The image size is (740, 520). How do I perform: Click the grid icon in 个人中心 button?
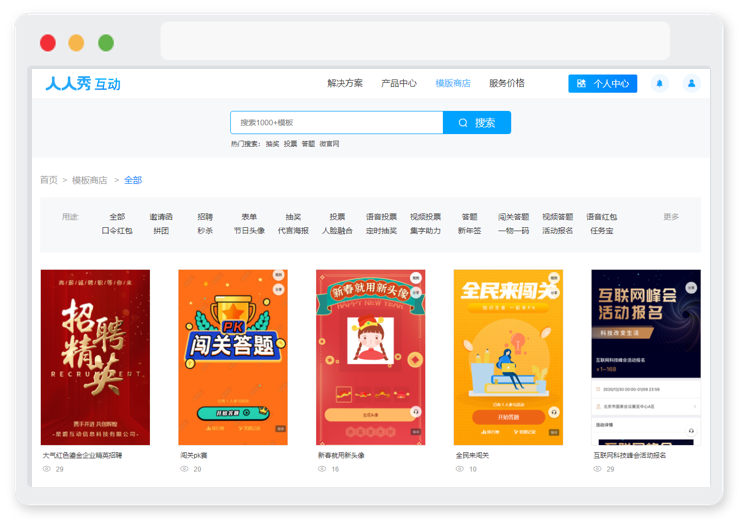click(x=581, y=84)
